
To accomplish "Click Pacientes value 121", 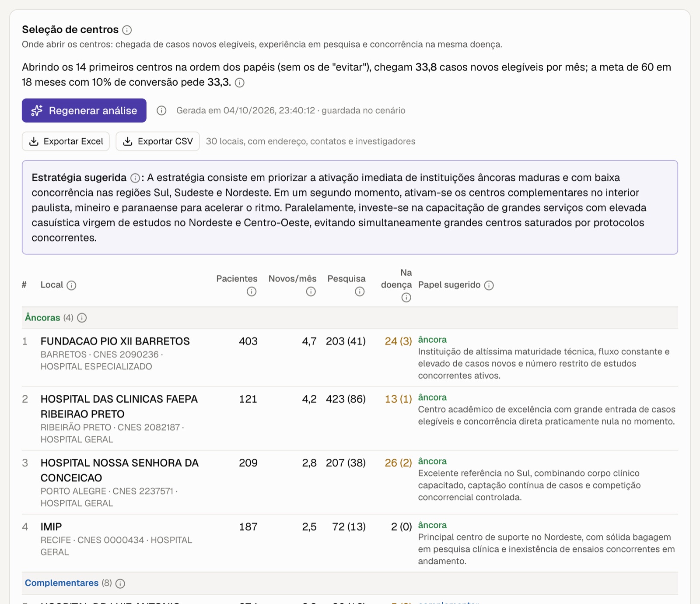I will pos(248,399).
